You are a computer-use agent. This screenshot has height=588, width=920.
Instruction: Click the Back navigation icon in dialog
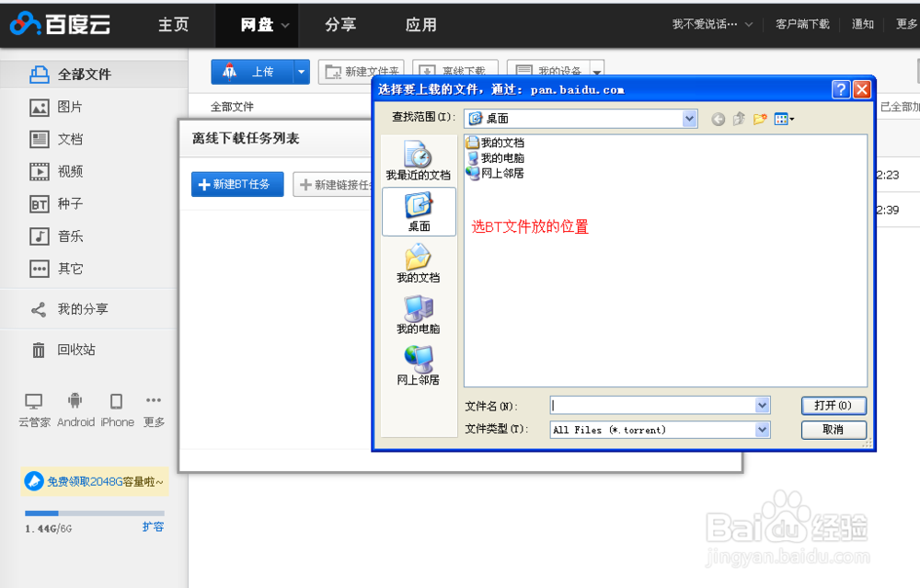tap(718, 119)
